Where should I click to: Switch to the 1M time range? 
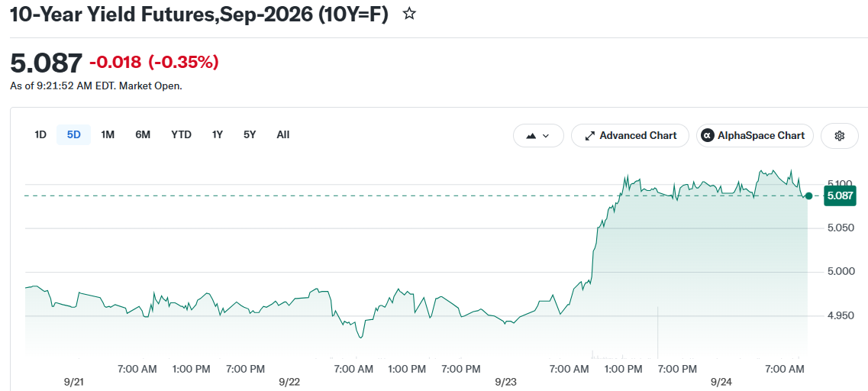click(108, 134)
